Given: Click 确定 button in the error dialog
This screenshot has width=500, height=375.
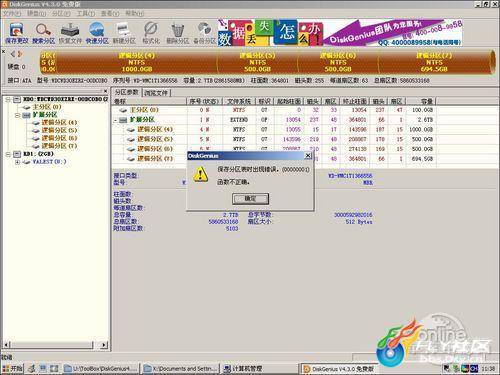Looking at the screenshot, I should coord(250,199).
